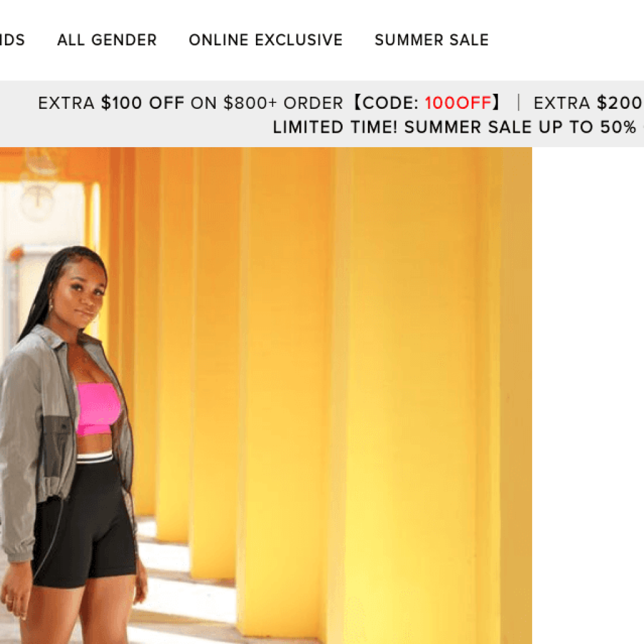644x644 pixels.
Task: Click the EXTRA $200 promo offer
Action: (x=589, y=103)
